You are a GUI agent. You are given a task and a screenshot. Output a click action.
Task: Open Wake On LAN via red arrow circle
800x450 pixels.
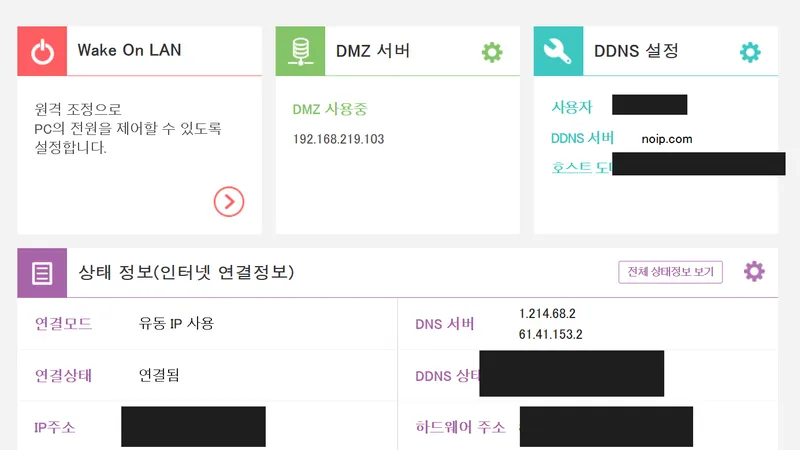pyautogui.click(x=229, y=202)
